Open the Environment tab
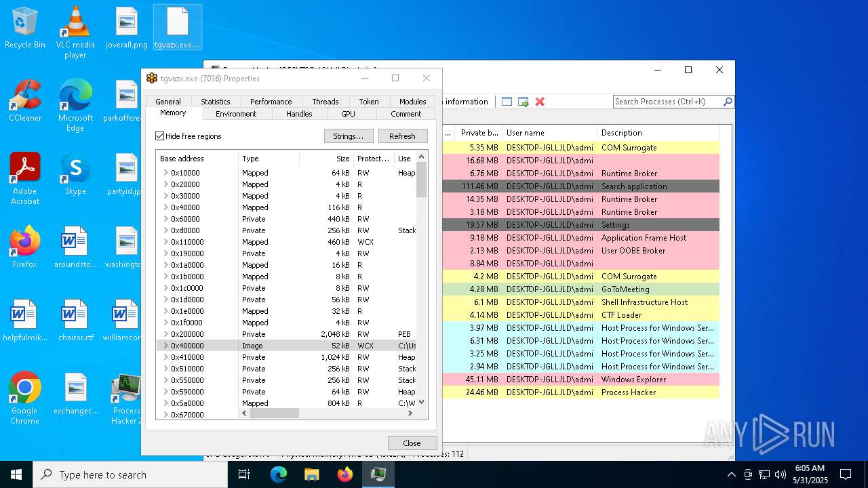Screen dimensions: 868x488 (x=236, y=114)
